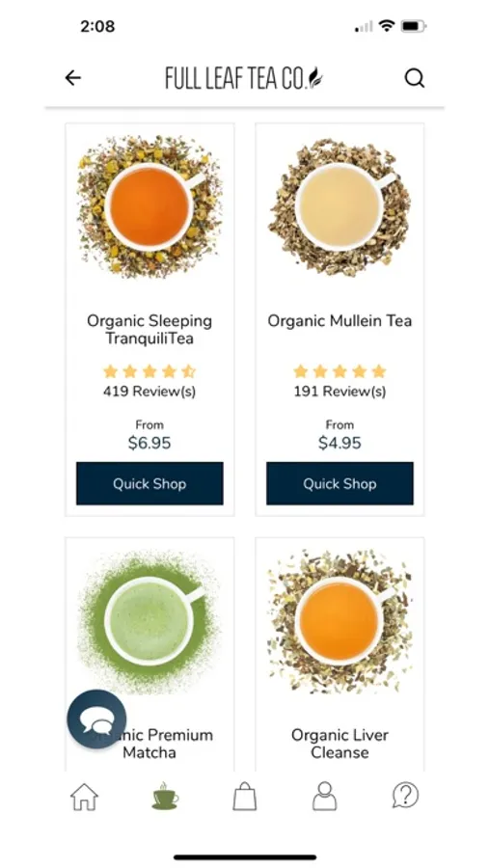Open the help question bubble icon
This screenshot has width=489, height=868.
click(x=405, y=796)
